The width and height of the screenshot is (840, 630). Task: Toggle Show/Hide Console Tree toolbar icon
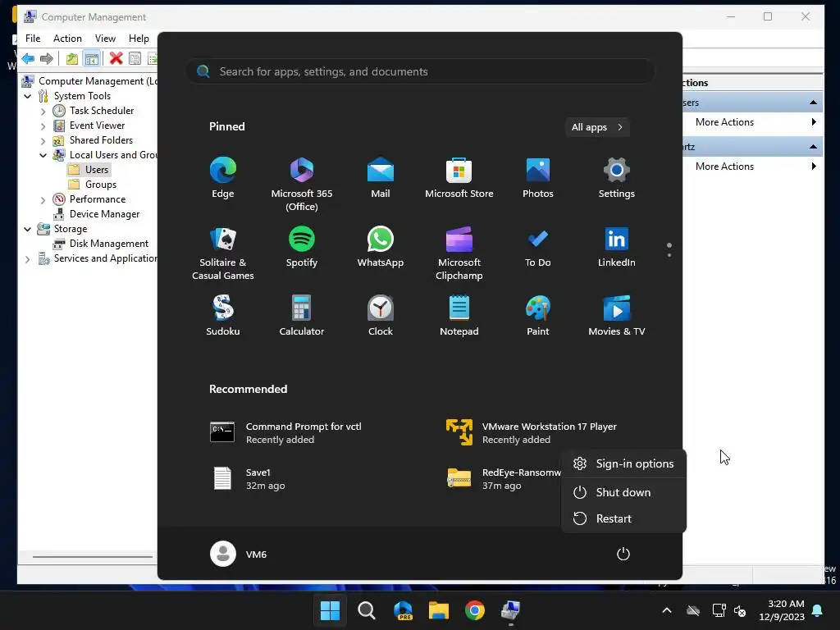coord(92,58)
